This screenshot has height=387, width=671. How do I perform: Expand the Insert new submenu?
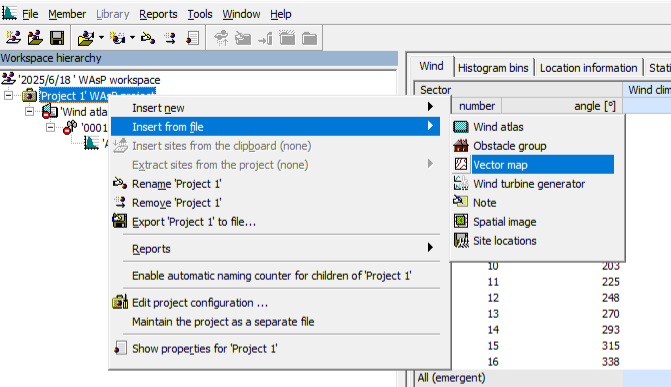point(275,108)
